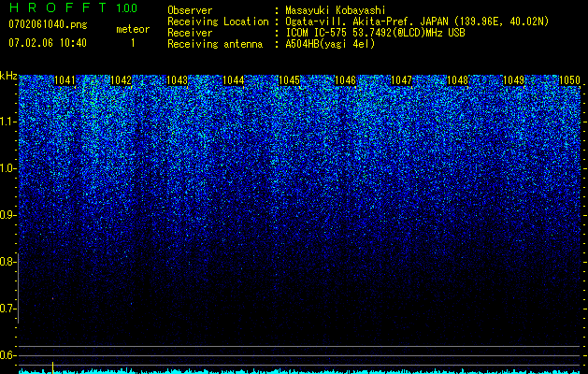Click the 1041 time marker
Image resolution: width=588 pixels, height=374 pixels.
tap(65, 80)
